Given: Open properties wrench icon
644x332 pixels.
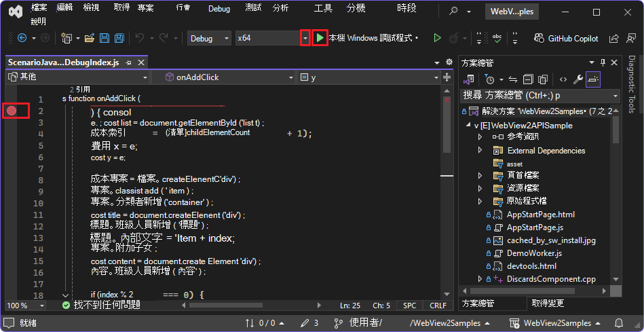Looking at the screenshot, I should click(578, 79).
